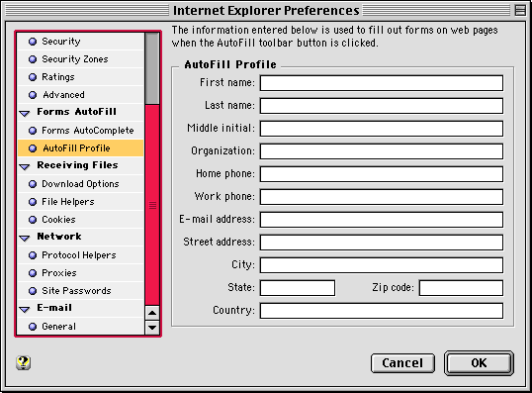Viewport: 532px width, 393px height.
Task: Click the bullet icon beside Advanced
Action: 33,95
